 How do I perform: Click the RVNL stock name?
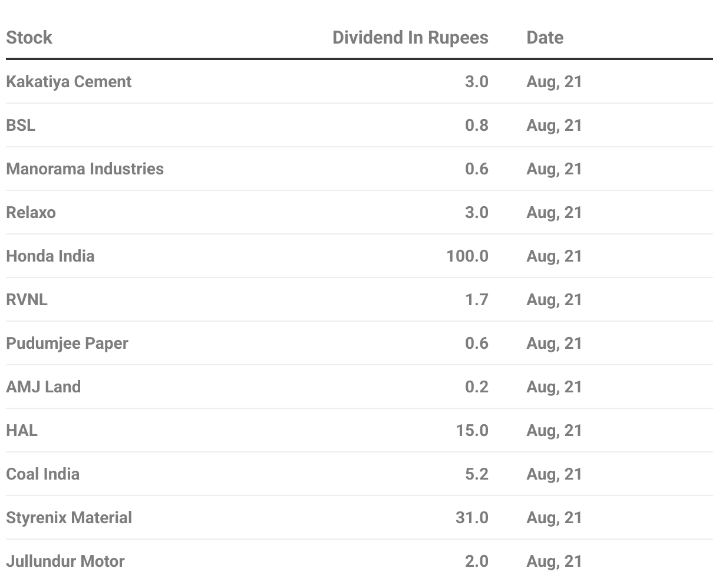(x=27, y=299)
